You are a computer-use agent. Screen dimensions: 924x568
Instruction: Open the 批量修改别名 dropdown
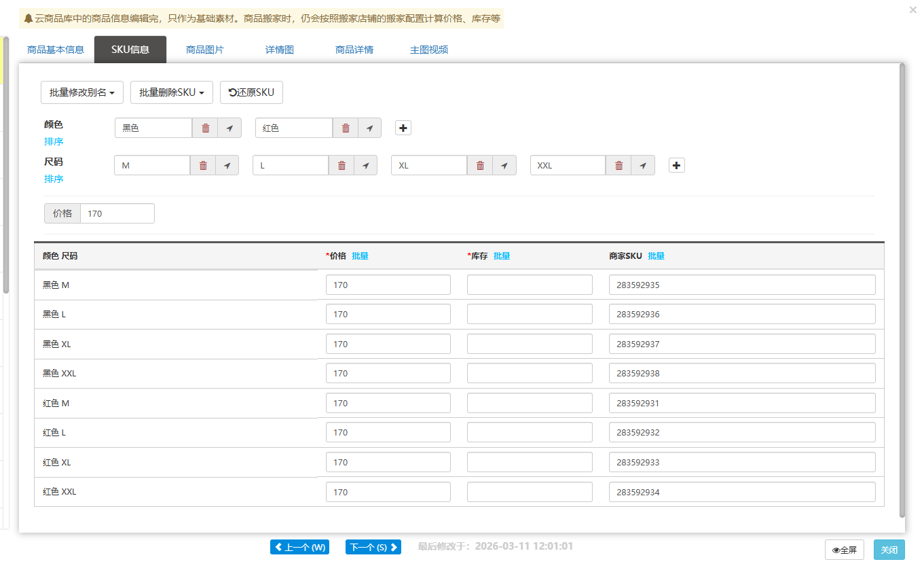tap(81, 92)
